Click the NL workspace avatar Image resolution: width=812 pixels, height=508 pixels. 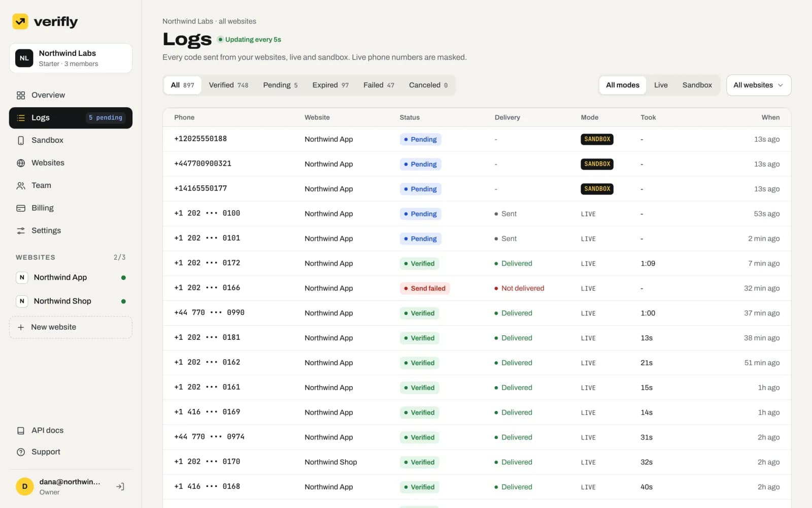pos(24,58)
